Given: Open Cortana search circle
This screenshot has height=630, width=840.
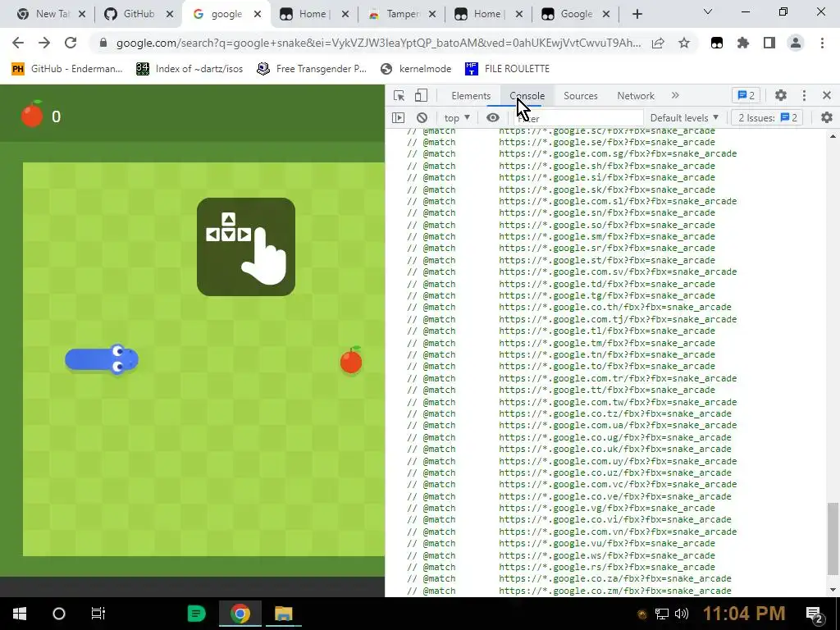Looking at the screenshot, I should 59,614.
